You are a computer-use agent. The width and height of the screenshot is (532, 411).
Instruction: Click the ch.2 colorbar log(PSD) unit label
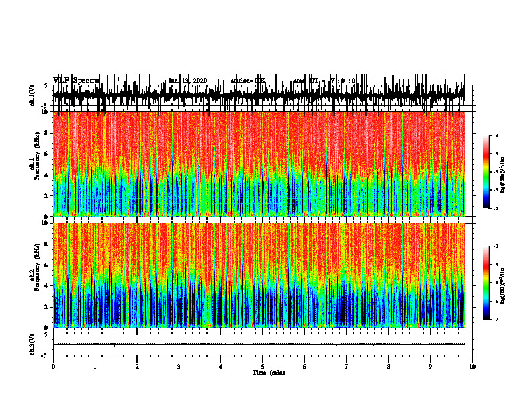coord(503,285)
